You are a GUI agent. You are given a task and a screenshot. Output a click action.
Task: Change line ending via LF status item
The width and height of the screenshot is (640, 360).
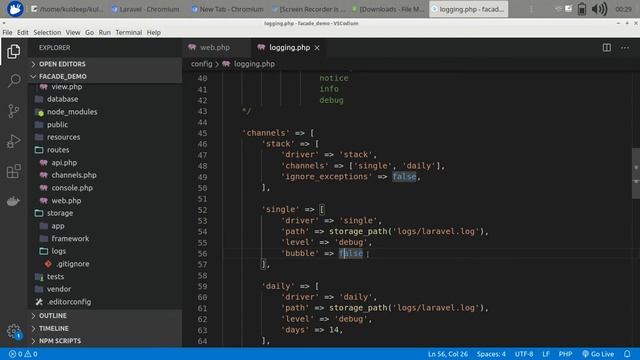click(546, 354)
